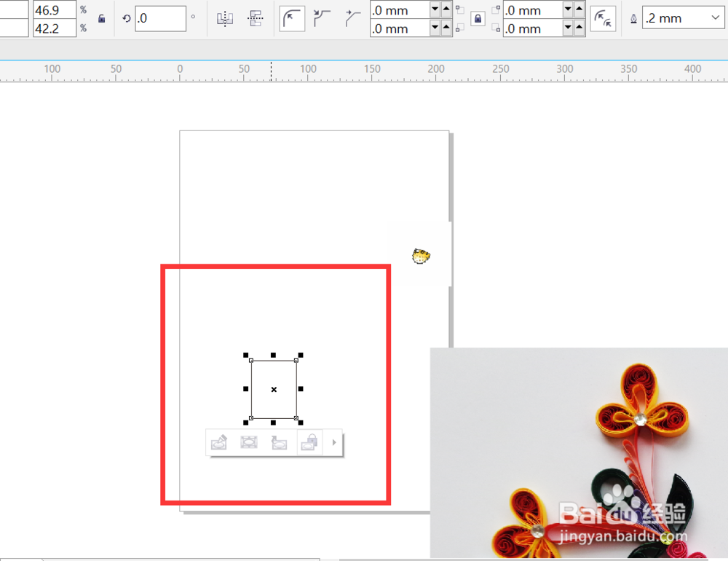Click the horizontal scale field showing 46.9
The height and width of the screenshot is (561, 728).
55,9
